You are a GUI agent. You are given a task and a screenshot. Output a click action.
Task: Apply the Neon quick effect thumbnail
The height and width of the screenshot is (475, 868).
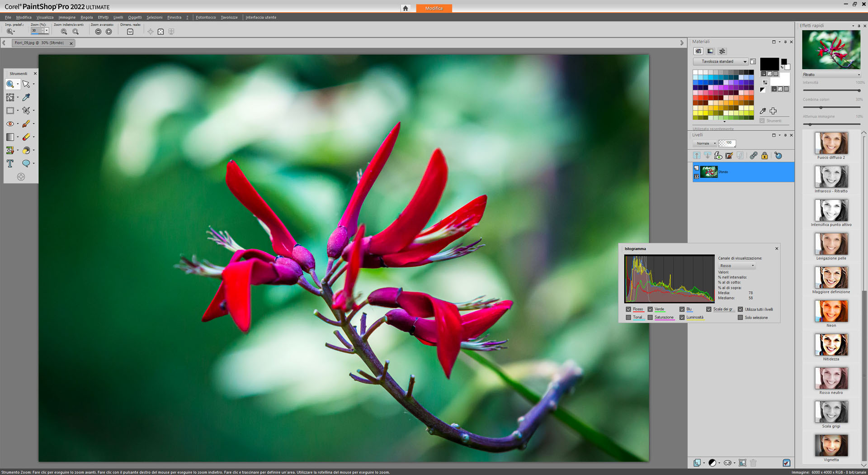coord(831,311)
